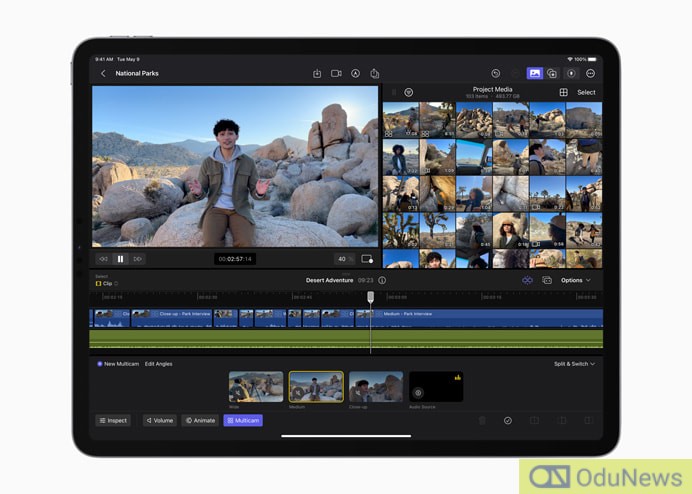Viewport: 692px width, 494px height.
Task: Open the Clip selection mode dropdown
Action: coord(106,283)
